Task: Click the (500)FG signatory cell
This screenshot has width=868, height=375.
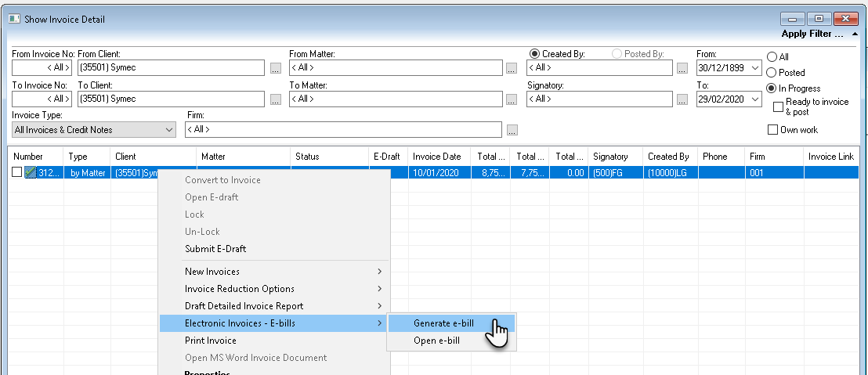Action: coord(615,172)
